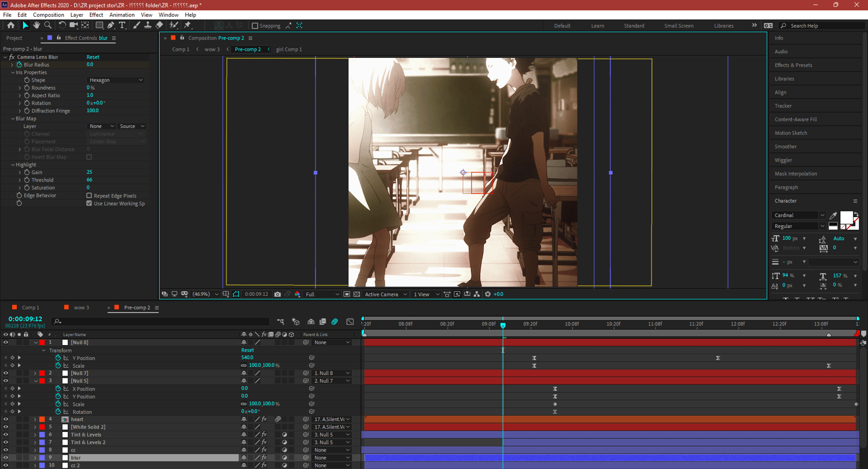Open the Animation menu

122,14
